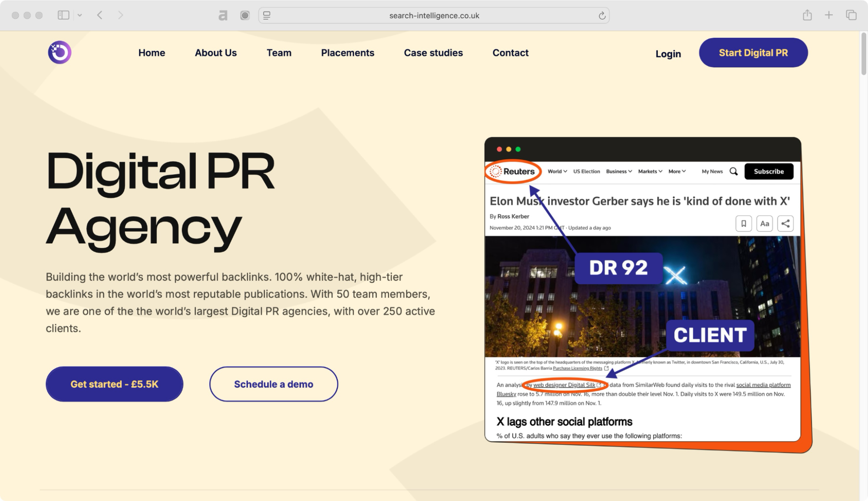
Task: Click the Get started - £5.5K button
Action: coord(114,384)
